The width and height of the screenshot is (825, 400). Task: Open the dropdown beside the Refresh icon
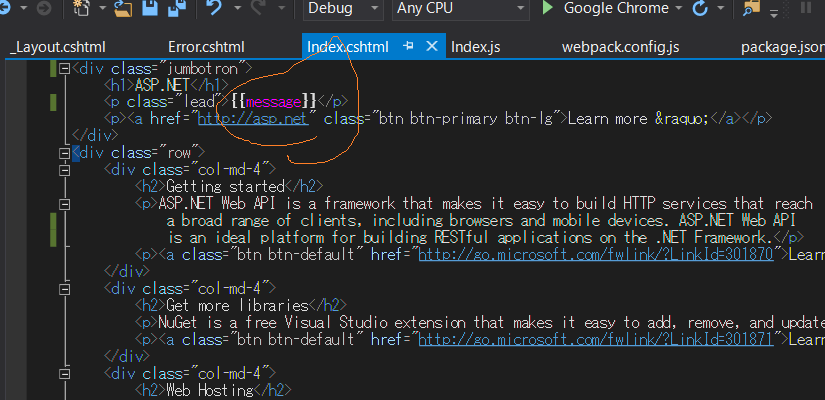[721, 8]
